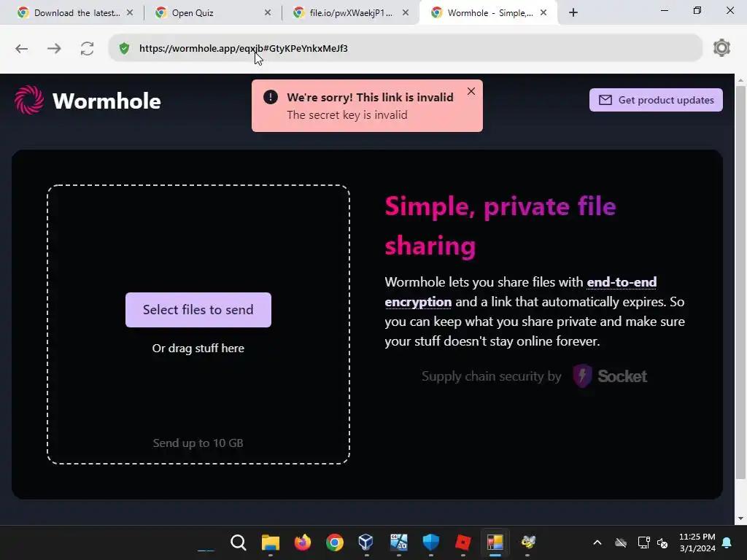Click the Wormhole spiral logo icon
747x560 pixels.
(29, 101)
